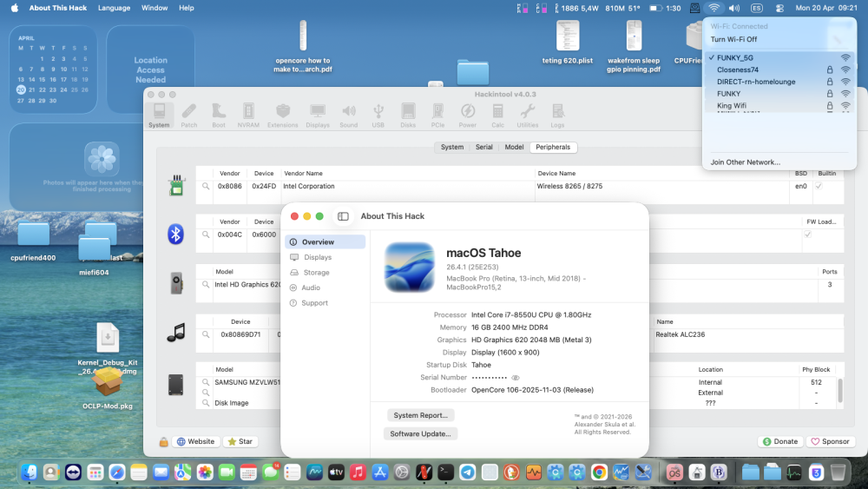Switch to the Serial sub-tab in Hackintool
The height and width of the screenshot is (489, 868).
tap(483, 147)
